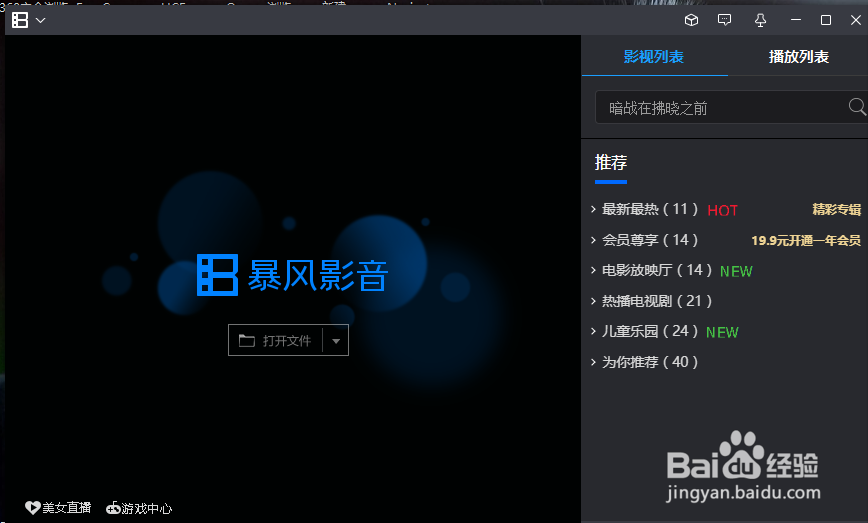Click the 热播电视剧 (21) row text

point(657,301)
